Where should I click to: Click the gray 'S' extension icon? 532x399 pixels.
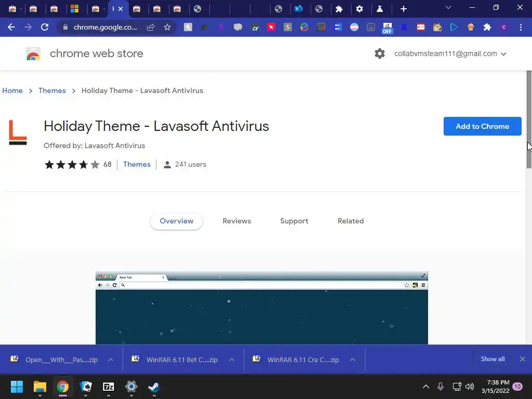click(288, 27)
